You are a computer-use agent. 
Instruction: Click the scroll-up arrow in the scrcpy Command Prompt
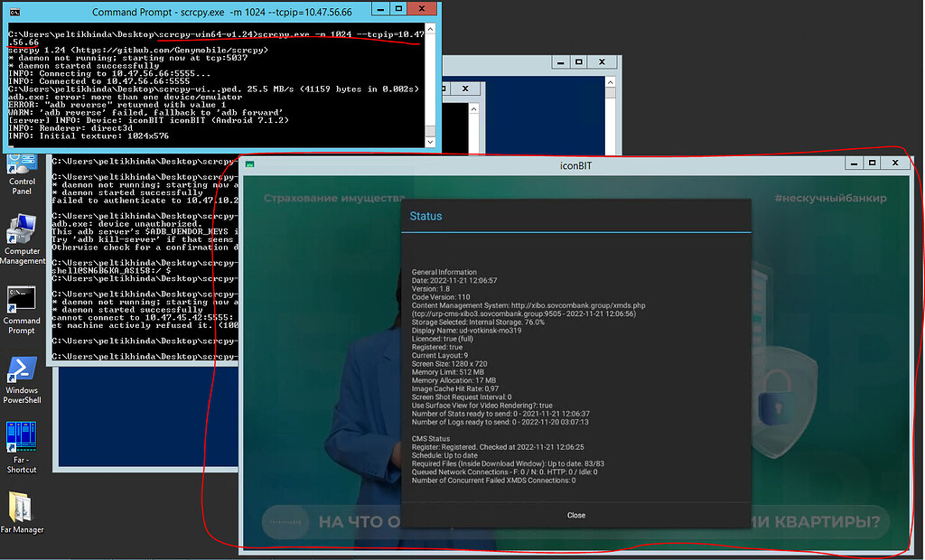pos(432,28)
